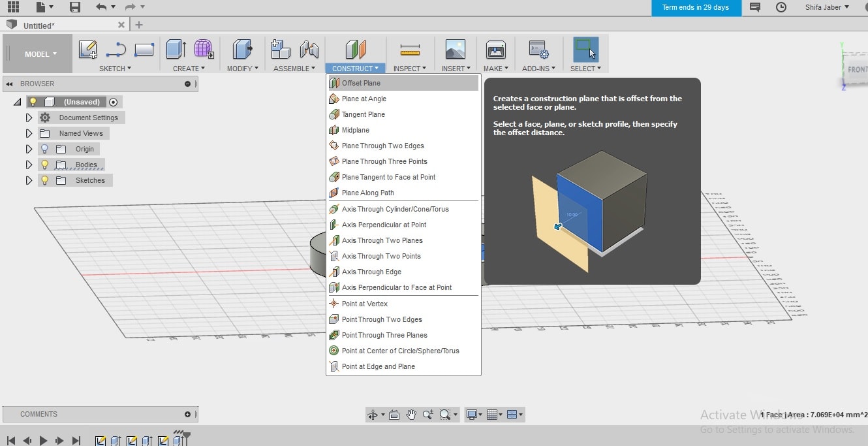Image resolution: width=868 pixels, height=446 pixels.
Task: Expand the Origin folder node
Action: (29, 149)
